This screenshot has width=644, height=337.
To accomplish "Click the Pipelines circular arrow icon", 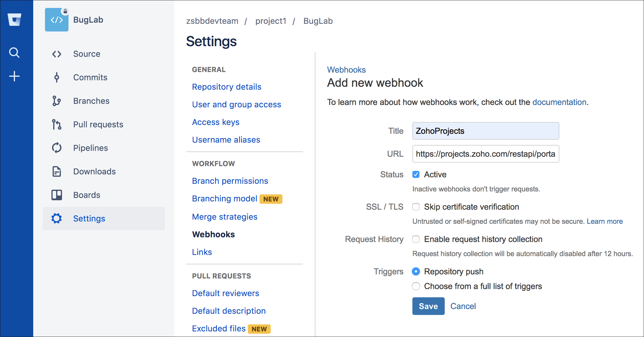I will [57, 148].
